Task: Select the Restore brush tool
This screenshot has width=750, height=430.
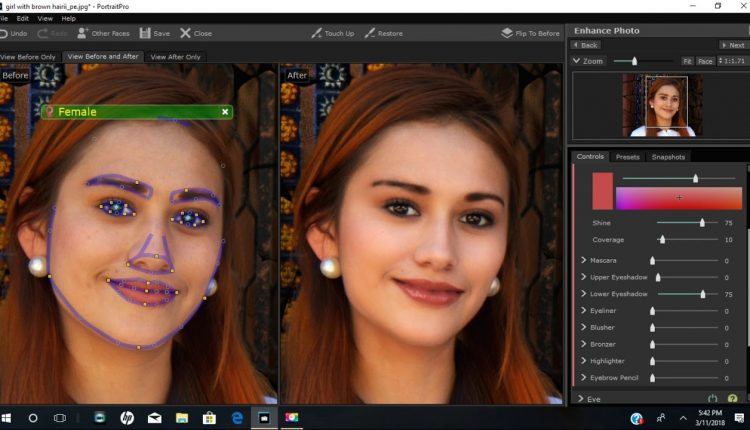Action: coord(384,33)
